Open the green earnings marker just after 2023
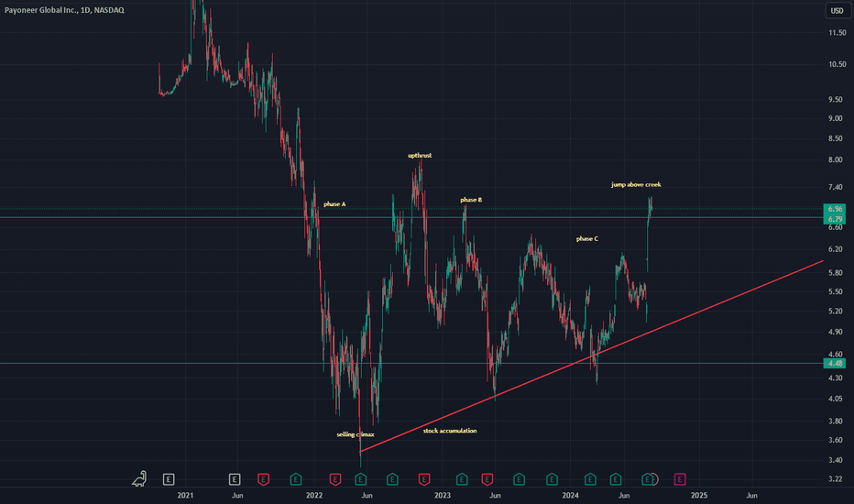Screen dimensions: 854x504 (x=462, y=479)
